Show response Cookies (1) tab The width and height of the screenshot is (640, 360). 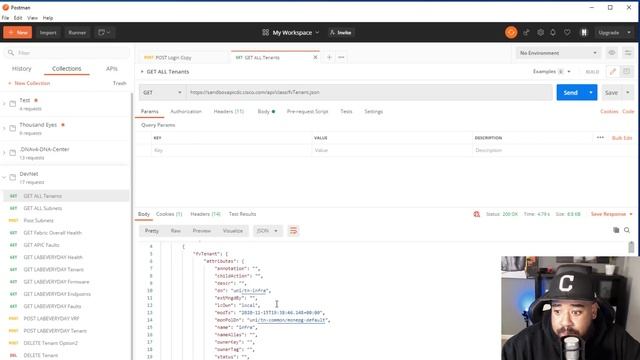169,214
